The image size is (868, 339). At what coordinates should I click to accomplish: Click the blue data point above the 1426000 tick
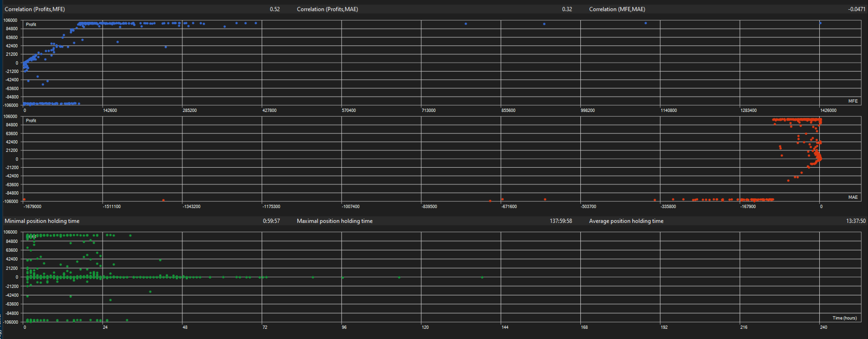pos(820,23)
